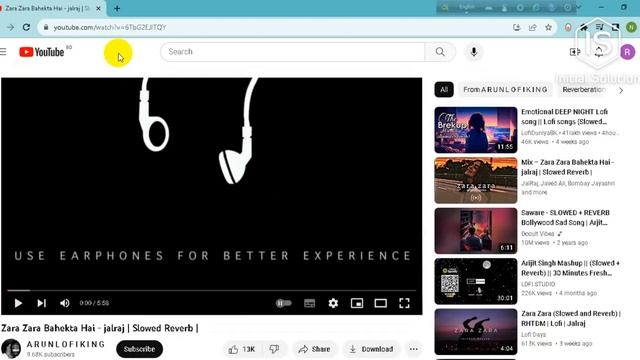Open the Mix Zara Zara Bahekta Hai thumbnail

[x=476, y=180]
